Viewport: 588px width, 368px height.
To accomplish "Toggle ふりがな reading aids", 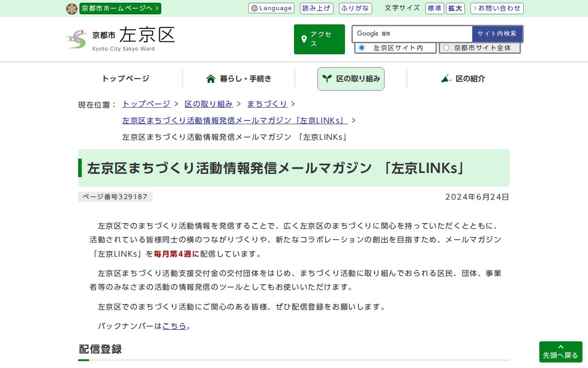I will (x=356, y=8).
